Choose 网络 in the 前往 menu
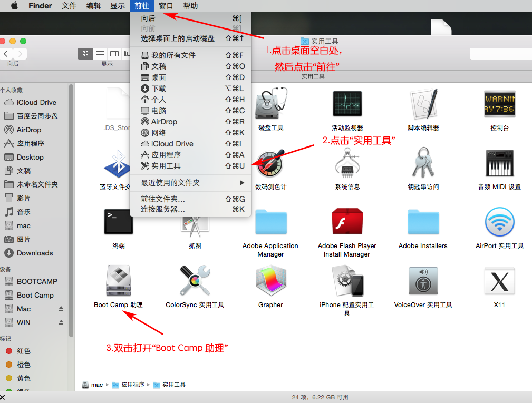Image resolution: width=532 pixels, height=403 pixels. point(190,133)
